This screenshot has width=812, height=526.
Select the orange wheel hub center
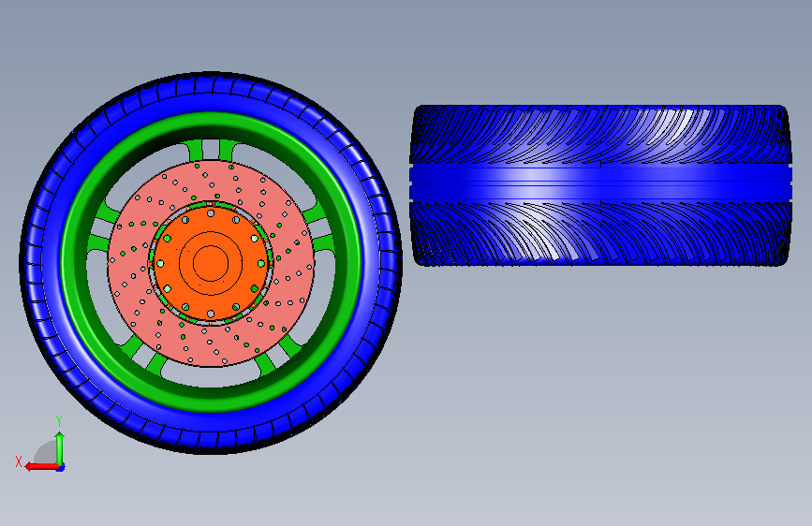tap(211, 263)
